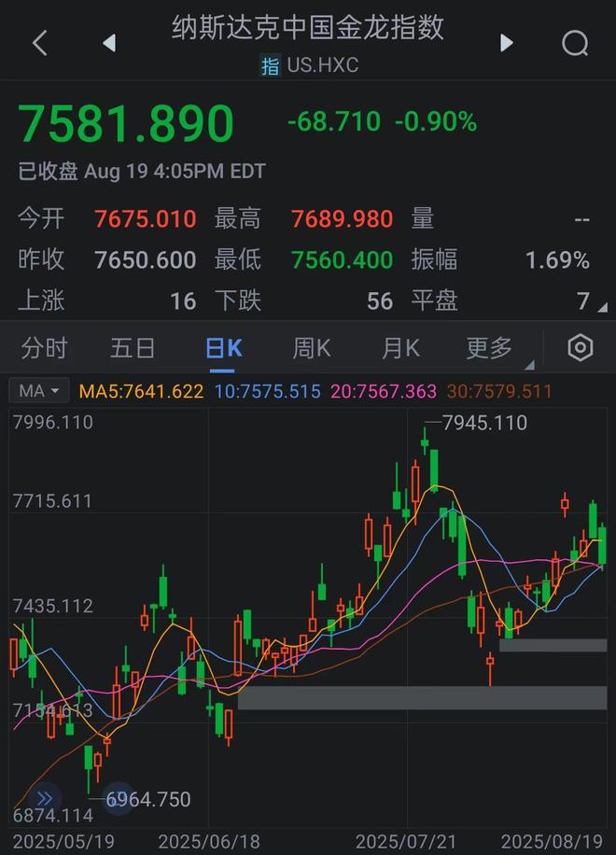Image resolution: width=616 pixels, height=855 pixels.
Task: Switch to 分时 tab
Action: point(44,348)
